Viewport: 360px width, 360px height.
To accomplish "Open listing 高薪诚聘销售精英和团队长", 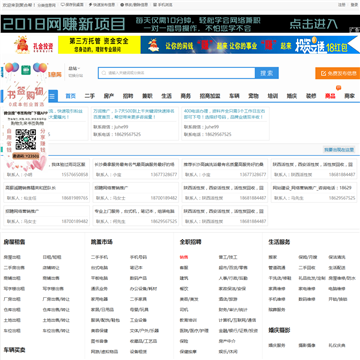I will tap(30, 188).
